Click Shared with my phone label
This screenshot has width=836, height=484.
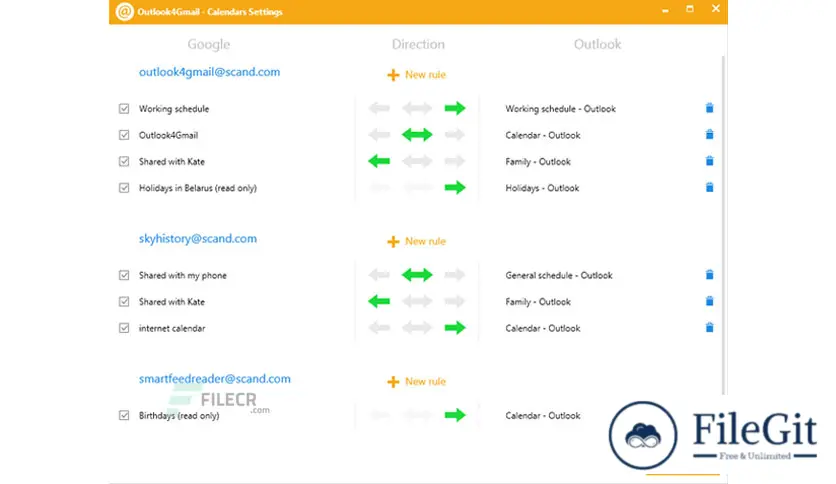point(183,275)
